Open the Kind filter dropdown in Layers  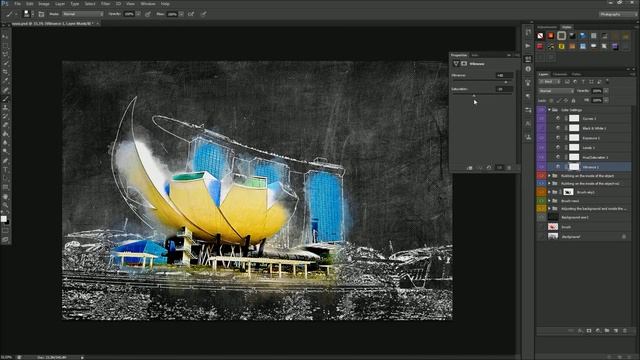coord(549,82)
